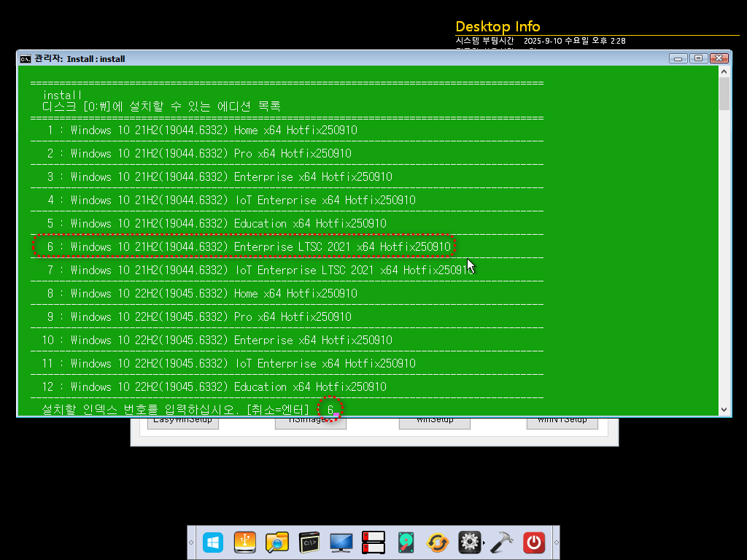Click line 7 IoT Enterprise LTSC 2021
747x560 pixels.
click(260, 270)
